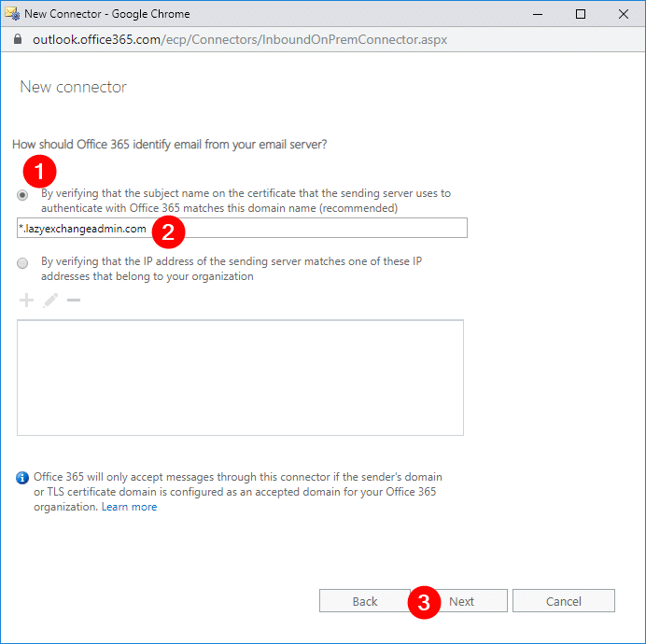Click the edit IP address pencil icon
646x644 pixels.
[50, 301]
